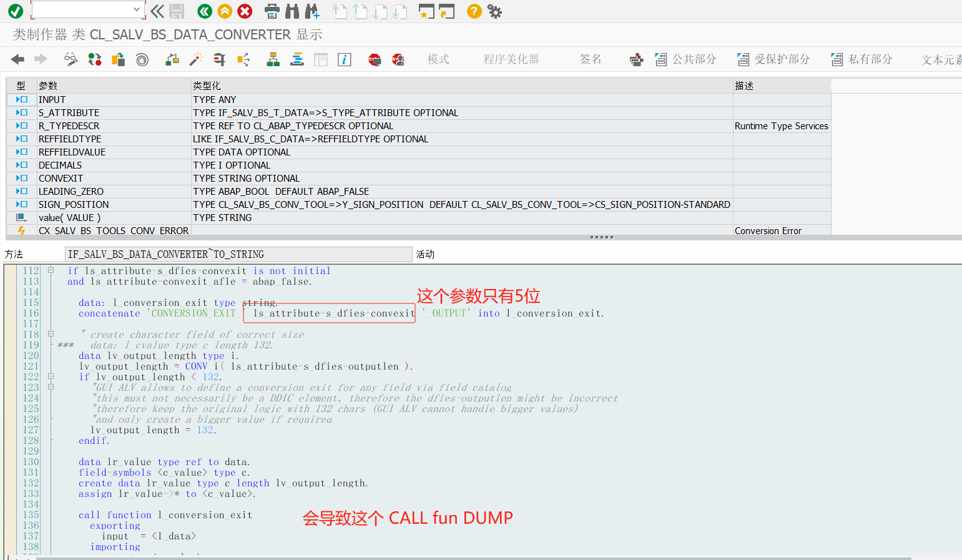Click the 签名 Signature button
Viewport: 962px width, 560px height.
click(591, 59)
